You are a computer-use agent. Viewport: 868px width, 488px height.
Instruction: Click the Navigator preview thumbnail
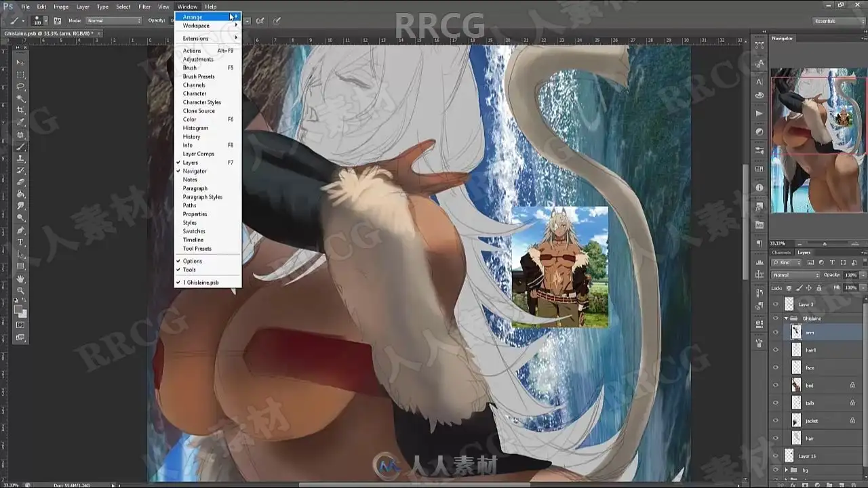(818, 140)
